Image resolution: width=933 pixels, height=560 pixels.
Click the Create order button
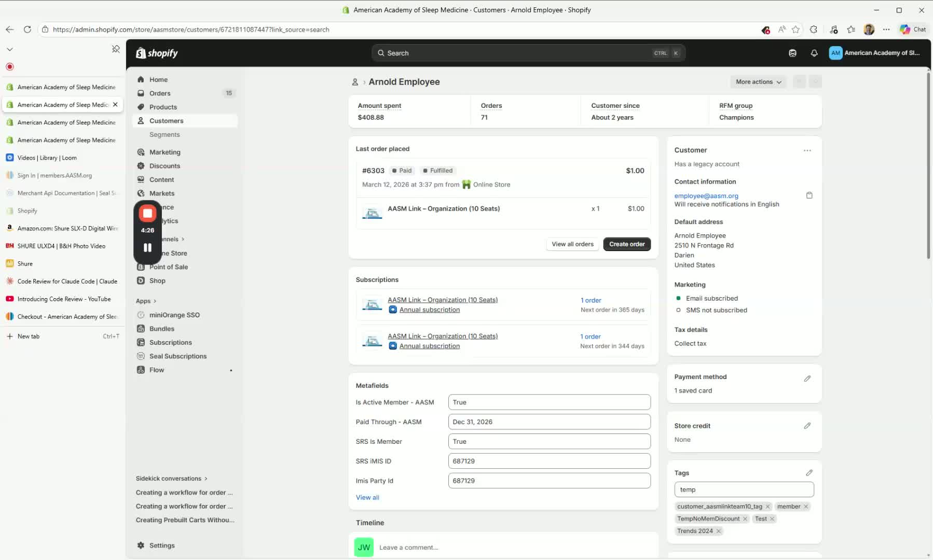coord(627,244)
